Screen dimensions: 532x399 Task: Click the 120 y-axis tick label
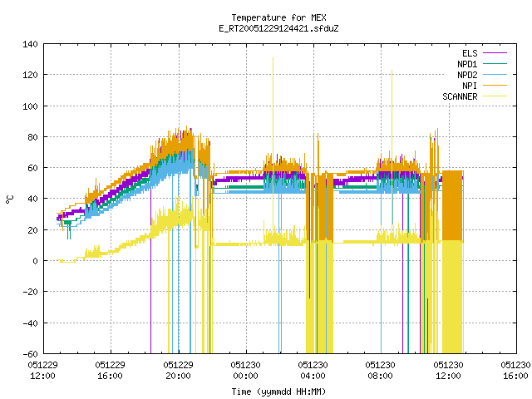(30, 75)
